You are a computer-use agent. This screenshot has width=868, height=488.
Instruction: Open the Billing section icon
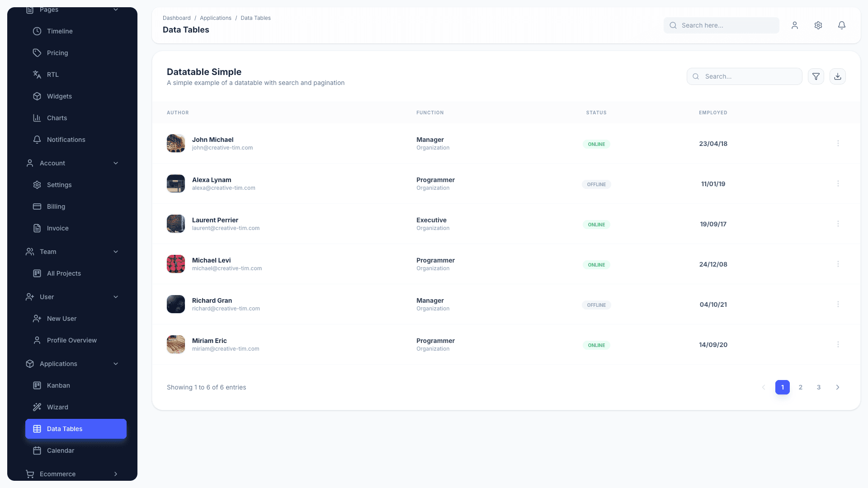pyautogui.click(x=37, y=206)
